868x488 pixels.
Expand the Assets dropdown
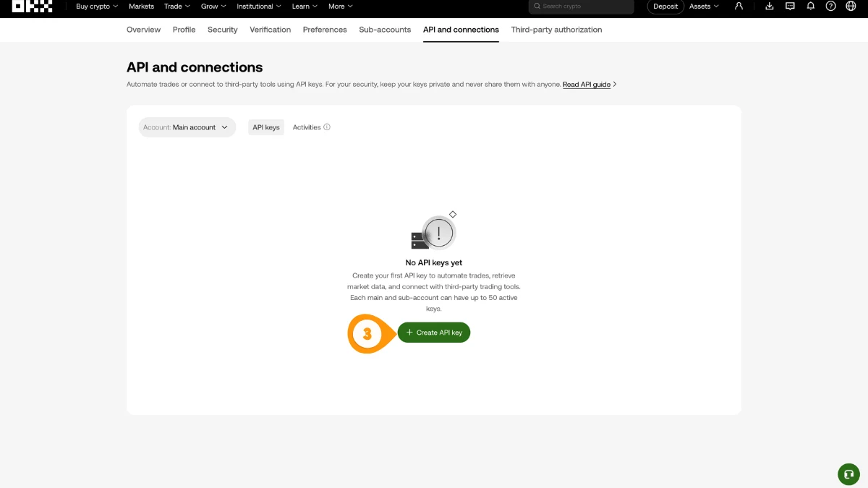(704, 6)
